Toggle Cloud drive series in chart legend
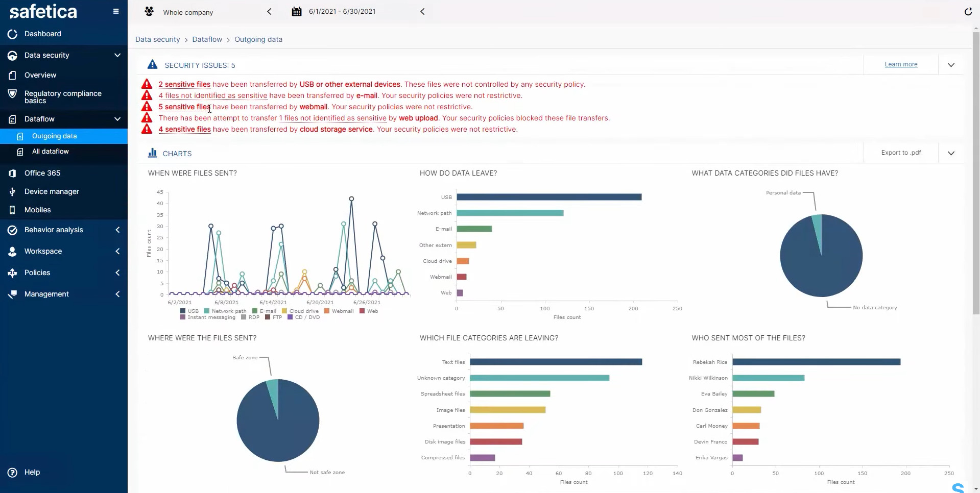 (x=300, y=311)
